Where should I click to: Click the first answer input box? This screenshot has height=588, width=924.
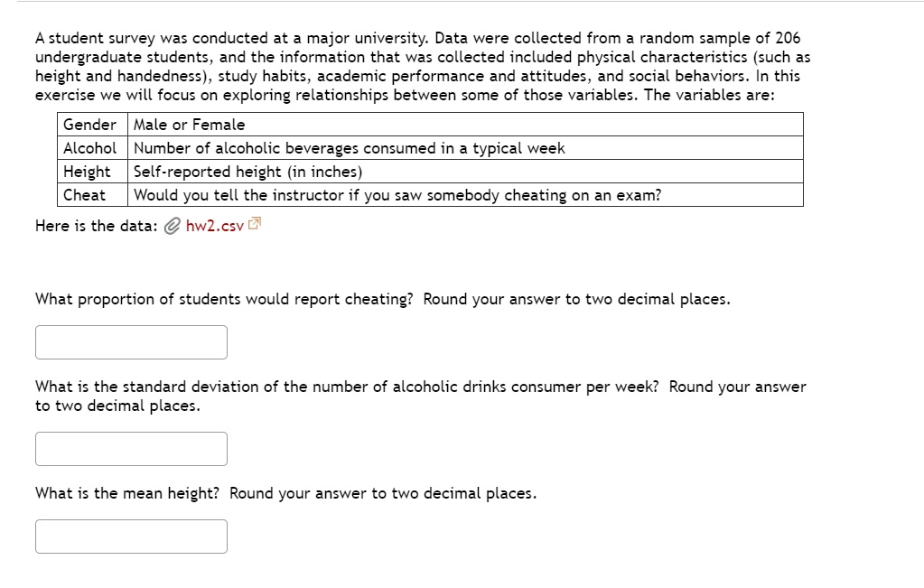[130, 341]
